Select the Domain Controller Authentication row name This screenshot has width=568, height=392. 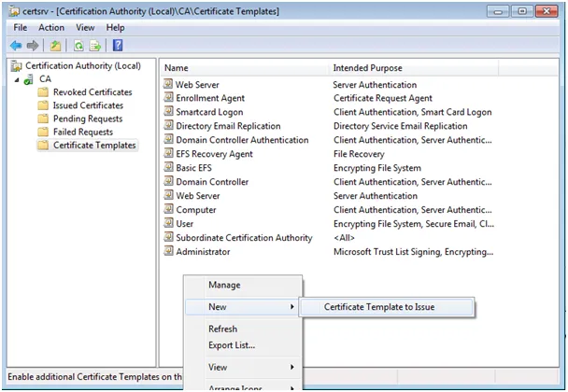242,140
